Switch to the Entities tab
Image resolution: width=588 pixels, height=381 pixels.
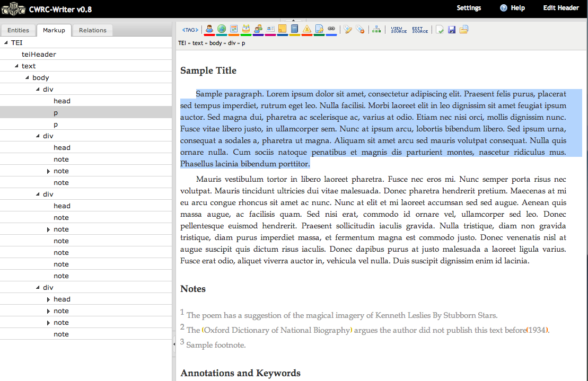pos(18,30)
